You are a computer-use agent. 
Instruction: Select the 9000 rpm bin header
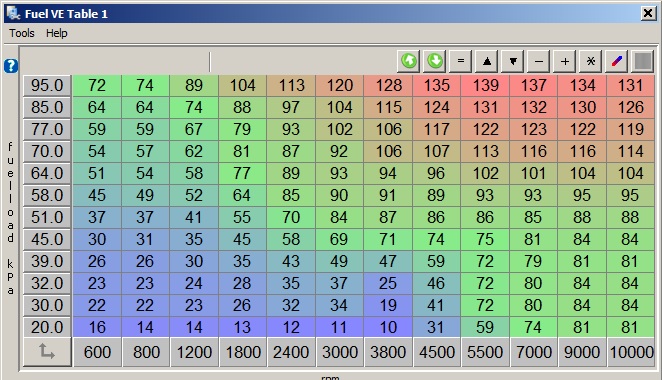click(582, 352)
